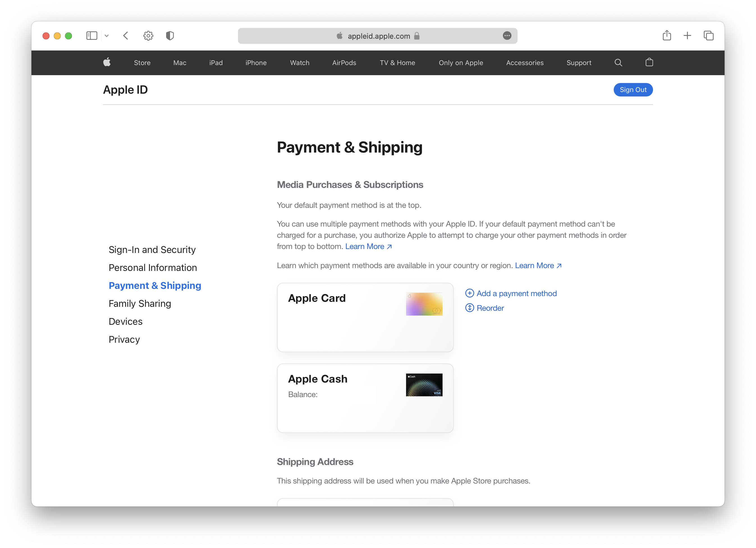Viewport: 756px width, 548px height.
Task: Click the Shipping Address heading
Action: point(315,462)
